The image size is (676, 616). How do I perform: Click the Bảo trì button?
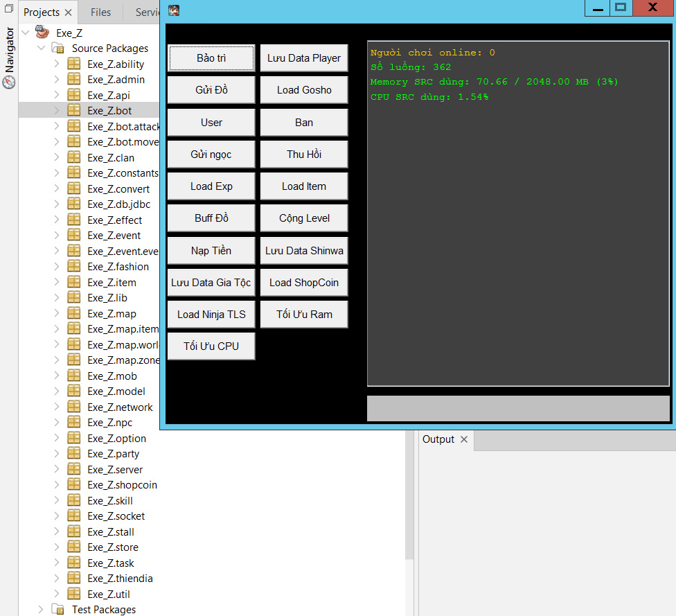[x=211, y=58]
